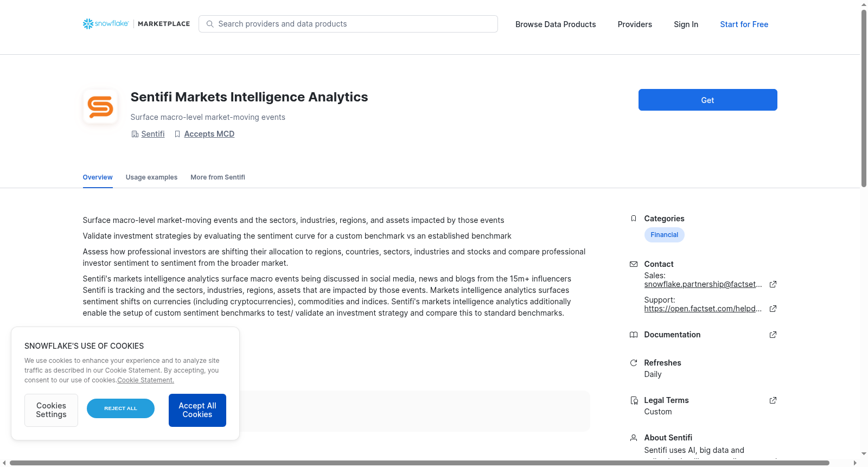
Task: Switch to the Usage examples tab
Action: coord(151,177)
